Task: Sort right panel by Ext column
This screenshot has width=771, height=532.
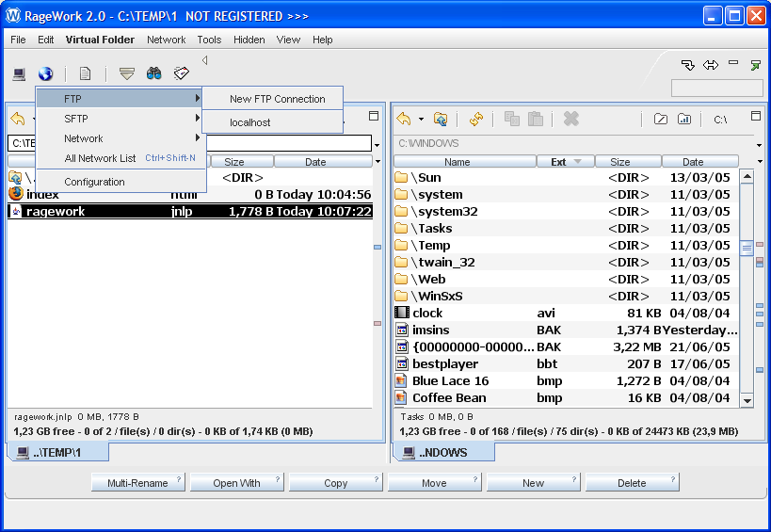Action: pos(565,162)
